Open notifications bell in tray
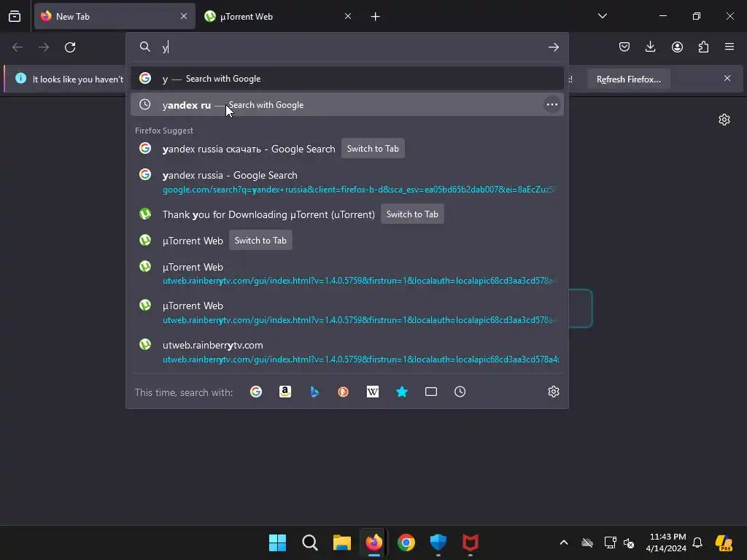 pos(697,542)
